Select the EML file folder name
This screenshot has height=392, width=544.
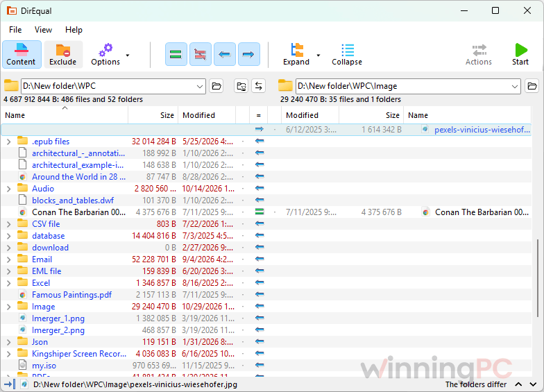click(x=46, y=271)
